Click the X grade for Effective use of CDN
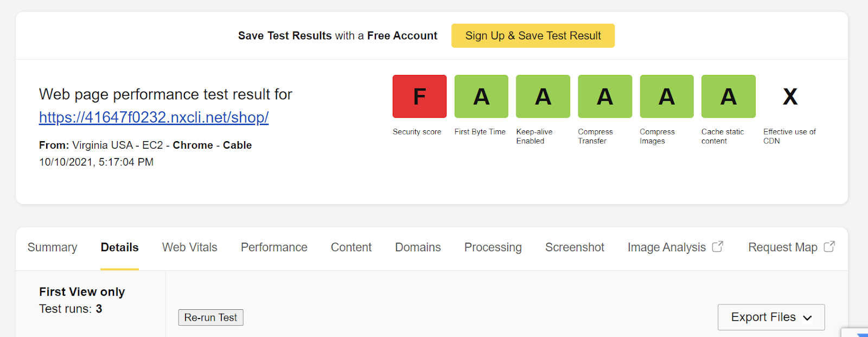This screenshot has width=868, height=337. tap(790, 97)
